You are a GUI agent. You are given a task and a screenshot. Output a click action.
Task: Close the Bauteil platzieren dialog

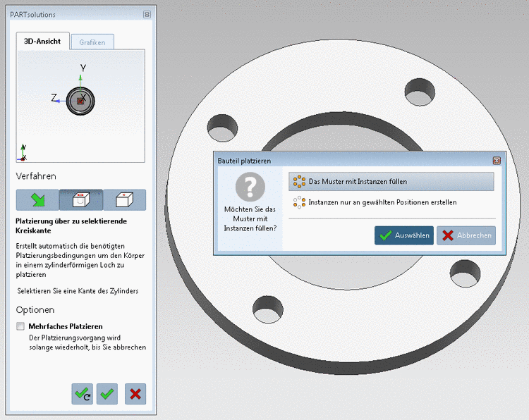coord(497,161)
